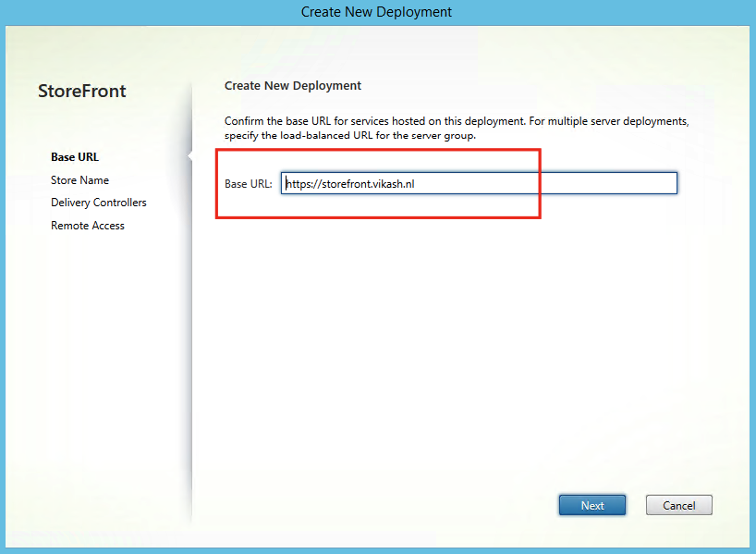Click the StoreFront heading text
The height and width of the screenshot is (554, 756).
point(82,91)
